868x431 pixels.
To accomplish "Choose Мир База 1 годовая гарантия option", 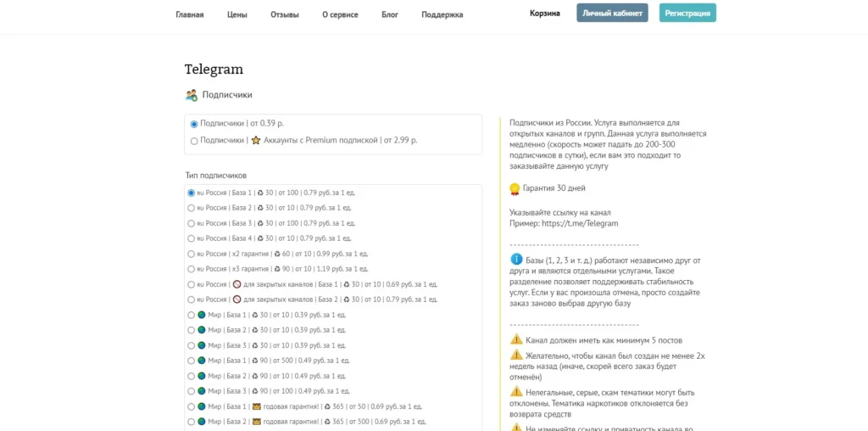I will 191,406.
